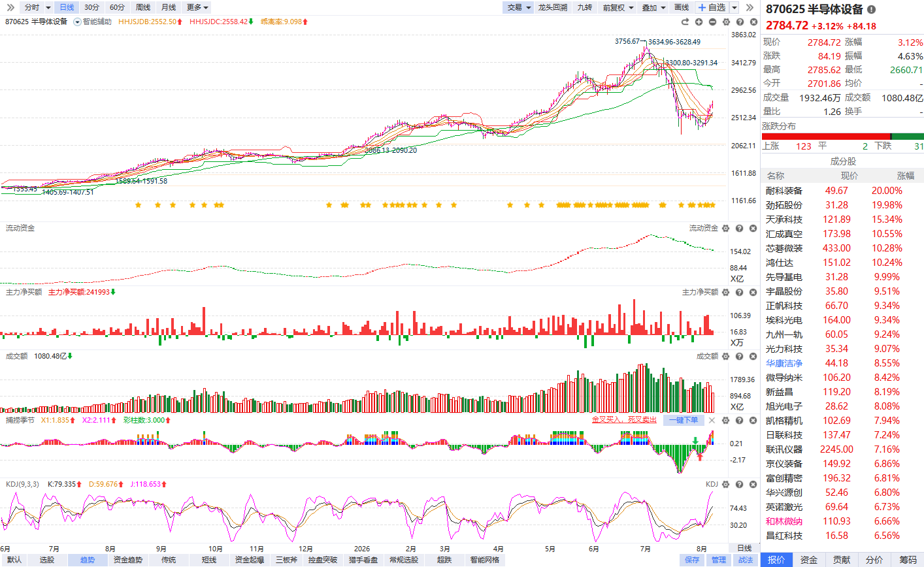
Task: Click info icon next to 半导体设备 title
Action: point(871,9)
